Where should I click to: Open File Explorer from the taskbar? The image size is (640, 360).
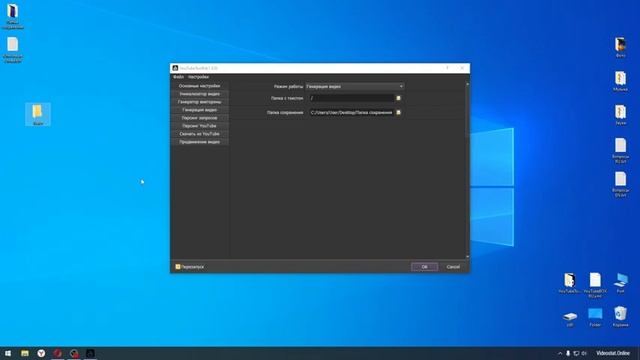click(x=25, y=353)
